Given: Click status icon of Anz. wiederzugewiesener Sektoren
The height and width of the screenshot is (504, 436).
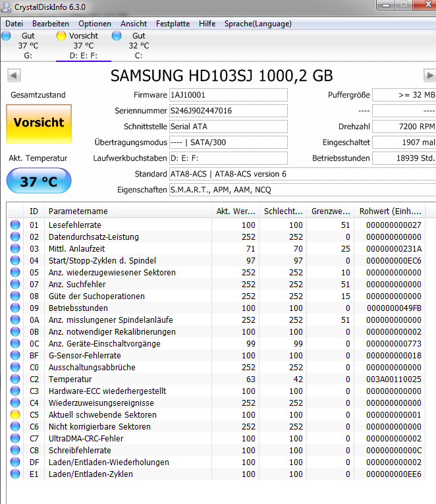Looking at the screenshot, I should click(x=15, y=272).
